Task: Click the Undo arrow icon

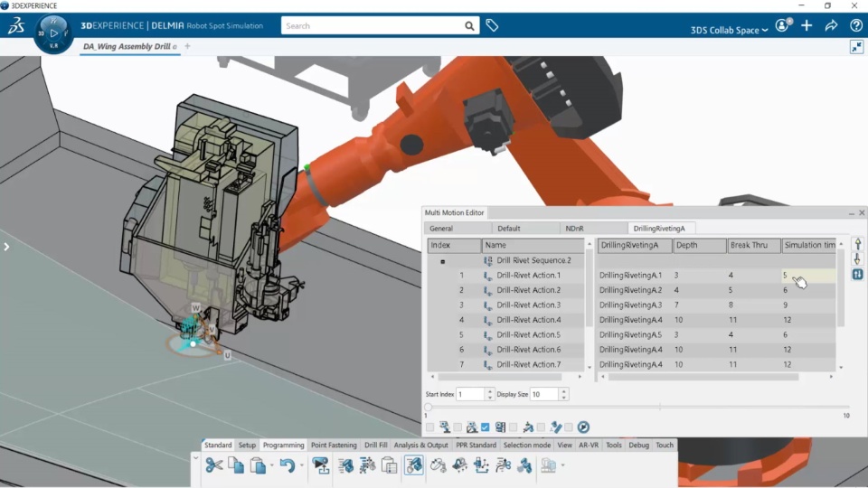Action: coord(288,465)
